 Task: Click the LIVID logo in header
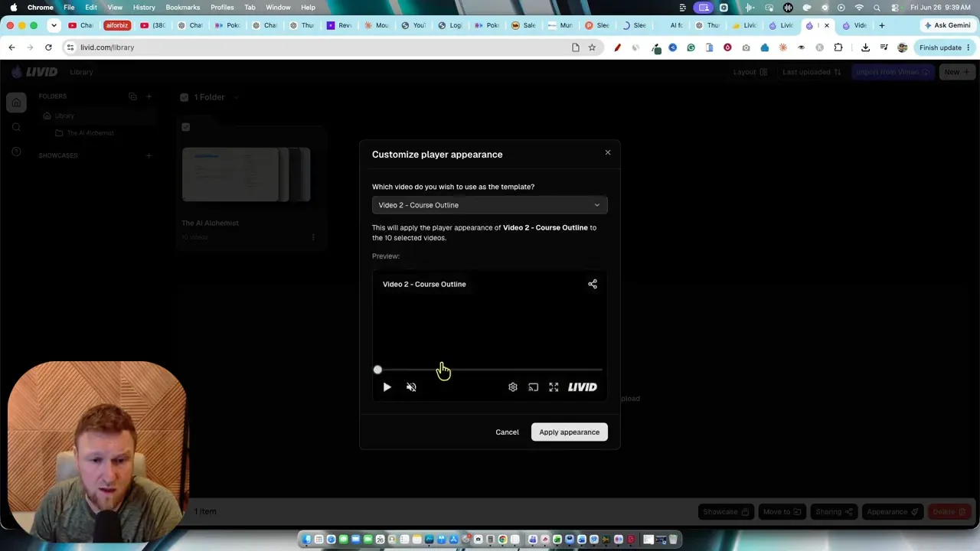point(34,72)
